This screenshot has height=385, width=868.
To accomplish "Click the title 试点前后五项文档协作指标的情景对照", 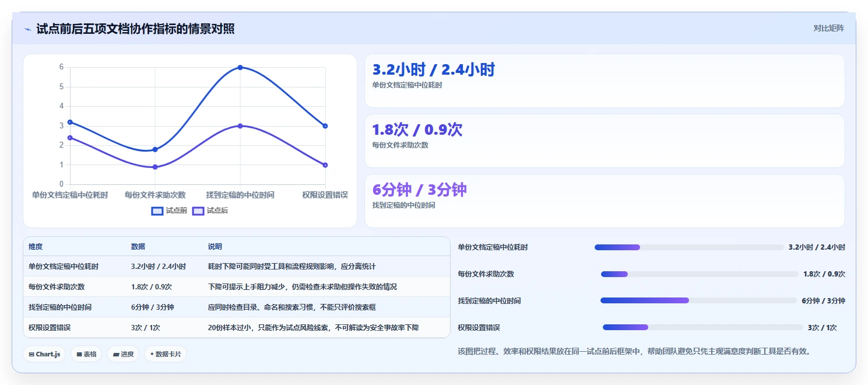I will pos(135,29).
